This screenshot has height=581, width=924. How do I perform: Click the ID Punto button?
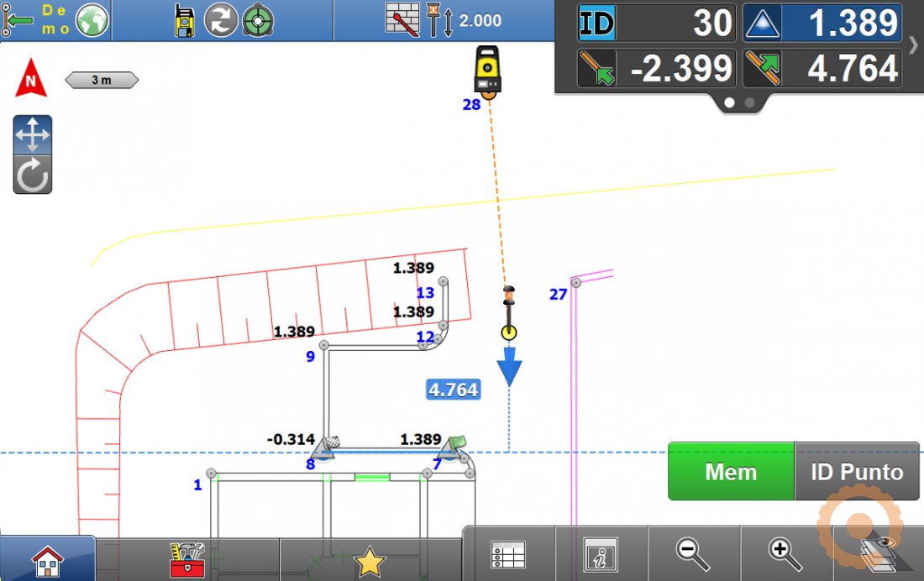tap(856, 472)
